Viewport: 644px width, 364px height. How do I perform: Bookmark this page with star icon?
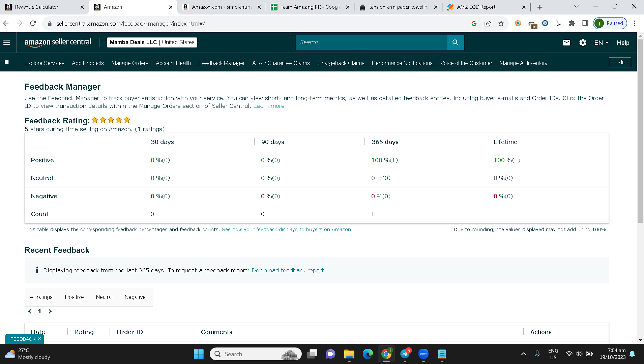coord(501,23)
